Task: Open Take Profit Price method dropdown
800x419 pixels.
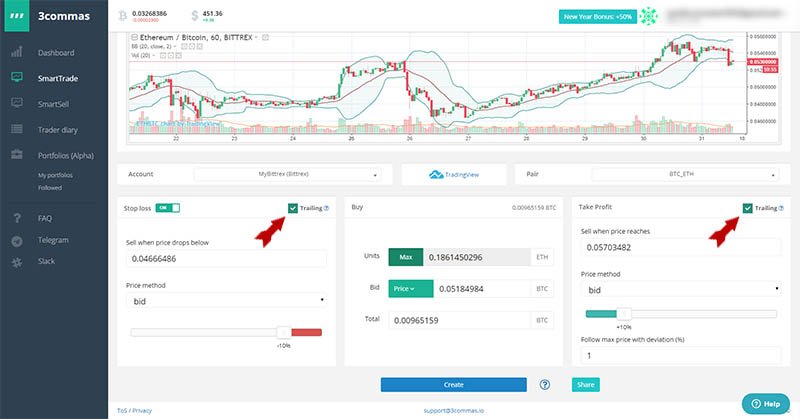Action: [681, 290]
